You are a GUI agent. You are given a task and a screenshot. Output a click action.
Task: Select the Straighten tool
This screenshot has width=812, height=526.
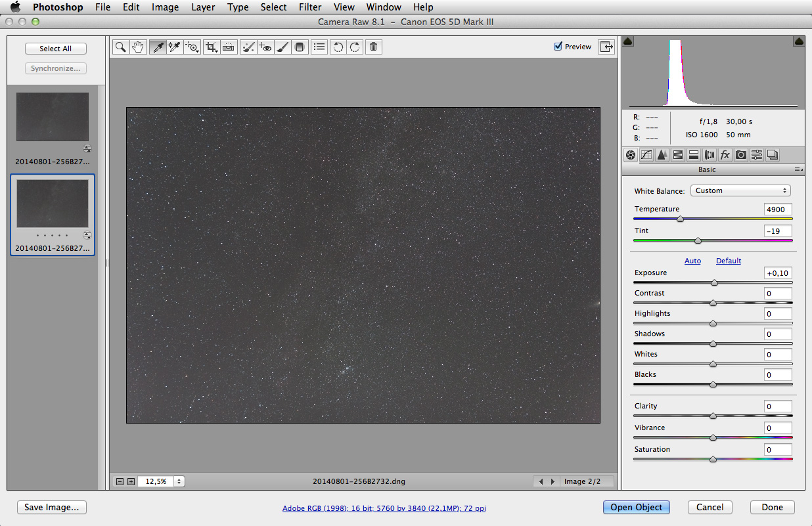point(229,47)
